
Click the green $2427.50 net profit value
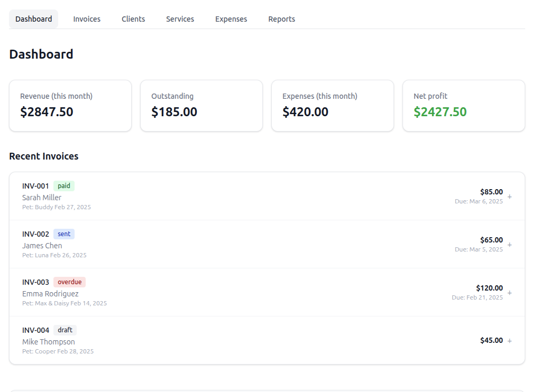(x=440, y=112)
